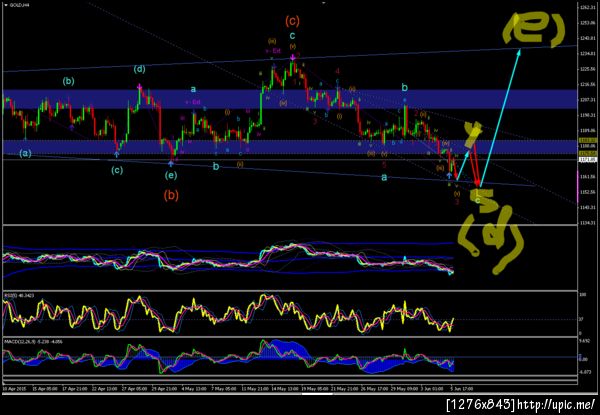Click the cyan (e) wave label
The width and height of the screenshot is (600, 415).
[171, 176]
